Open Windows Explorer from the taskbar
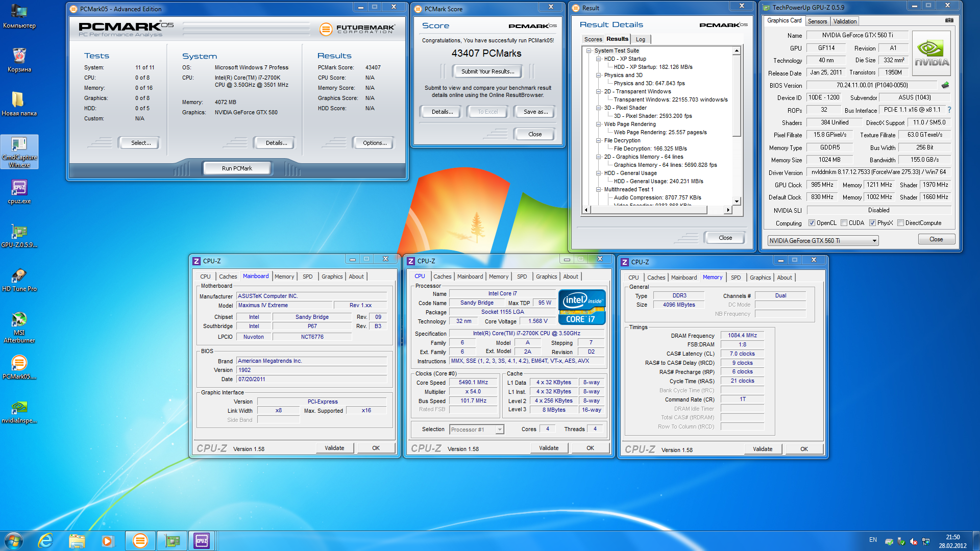The height and width of the screenshot is (551, 980). pos(77,541)
